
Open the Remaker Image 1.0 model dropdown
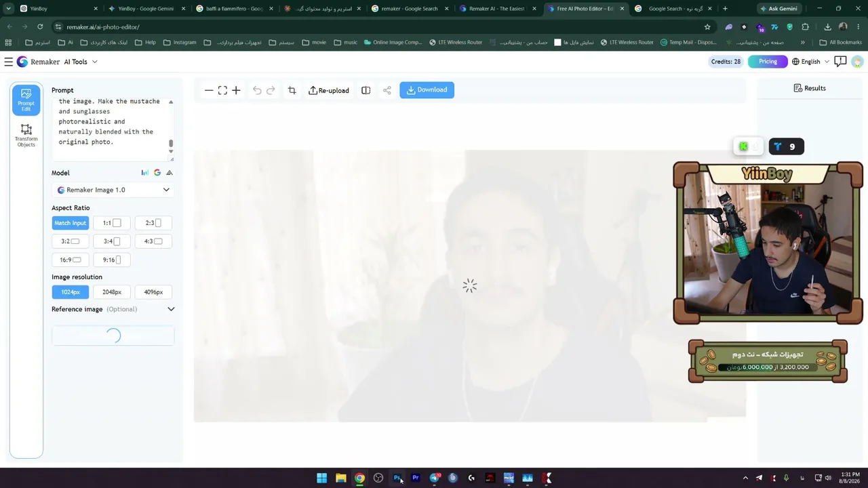tap(113, 190)
